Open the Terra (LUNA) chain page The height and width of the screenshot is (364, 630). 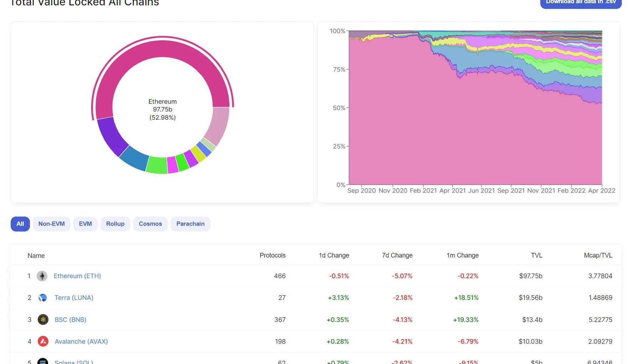click(74, 298)
